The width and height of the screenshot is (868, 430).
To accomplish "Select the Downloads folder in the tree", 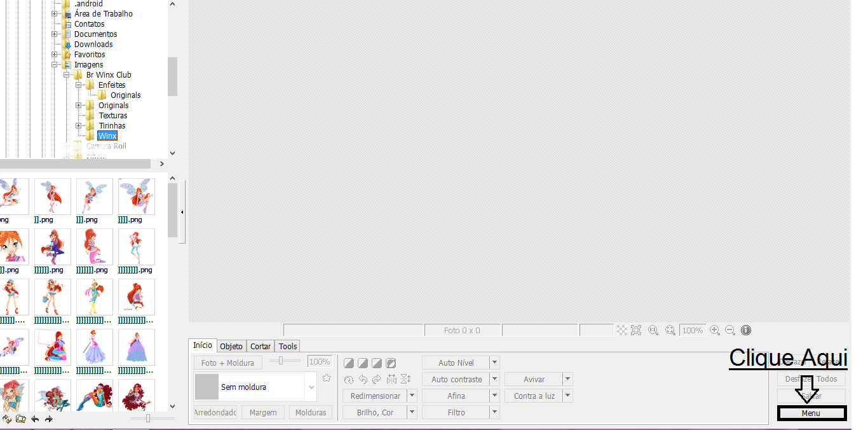I will [93, 44].
